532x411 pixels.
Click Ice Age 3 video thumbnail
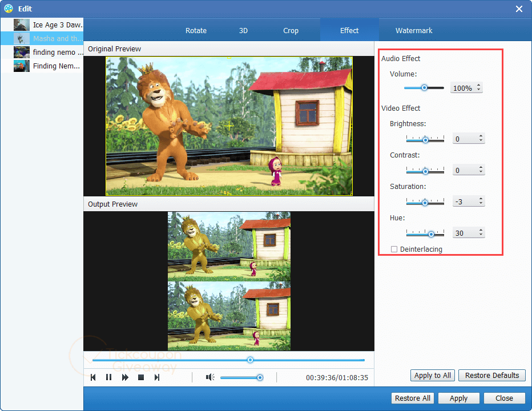tap(22, 25)
